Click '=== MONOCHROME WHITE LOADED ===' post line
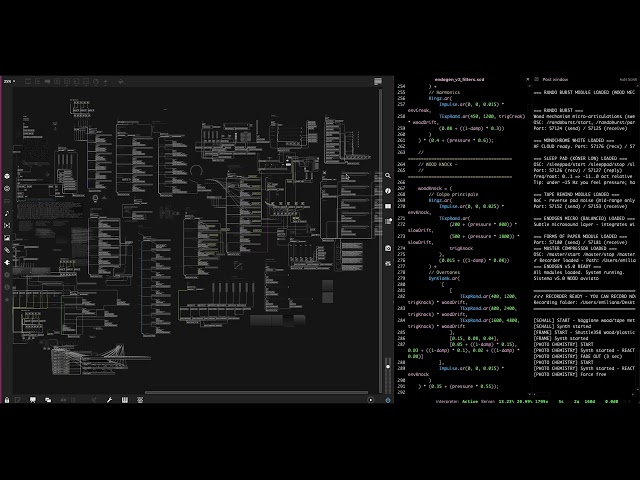This screenshot has height=480, width=640. click(573, 140)
